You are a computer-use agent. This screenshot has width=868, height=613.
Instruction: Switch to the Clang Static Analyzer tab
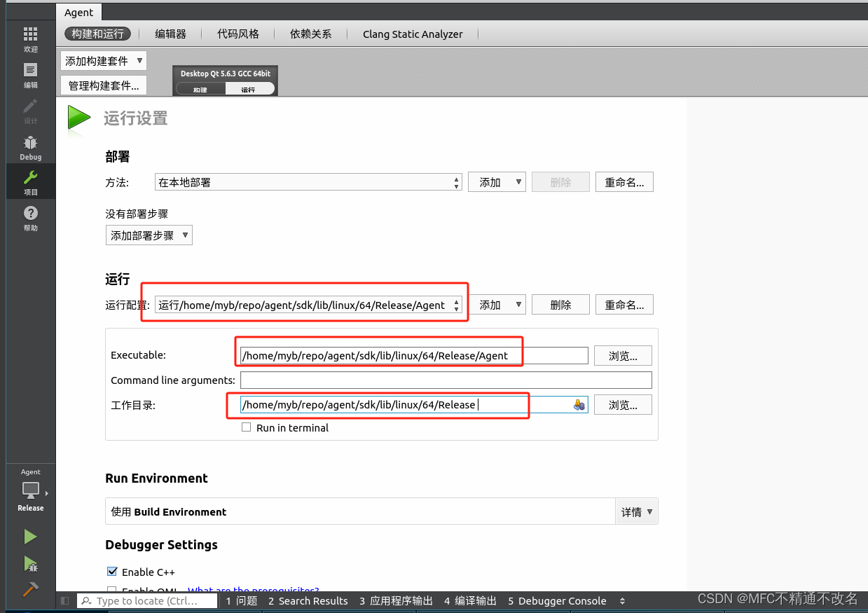pos(413,34)
